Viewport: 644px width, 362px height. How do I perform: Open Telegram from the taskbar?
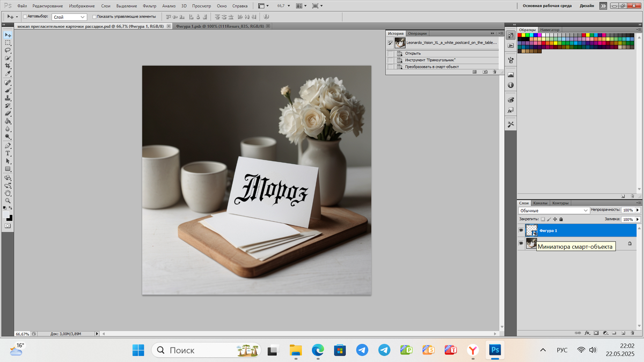362,350
